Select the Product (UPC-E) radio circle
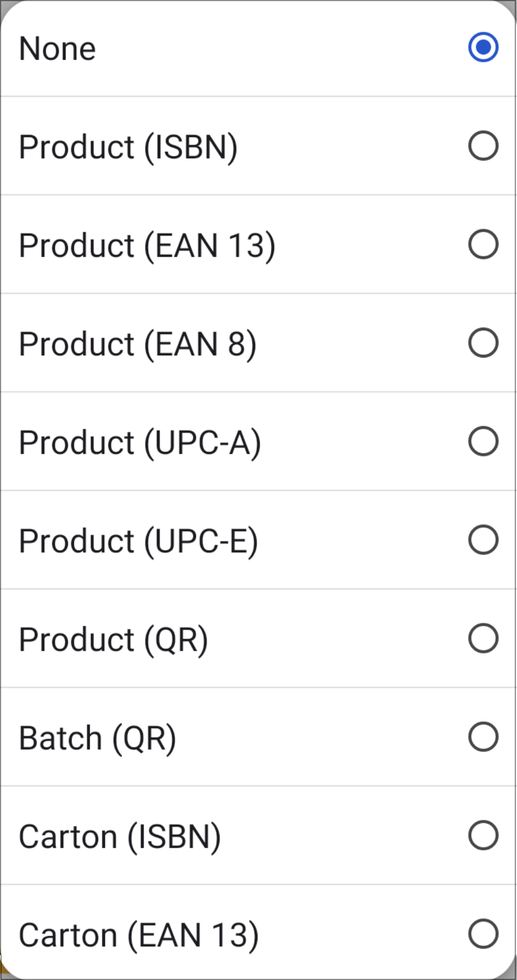 (483, 540)
